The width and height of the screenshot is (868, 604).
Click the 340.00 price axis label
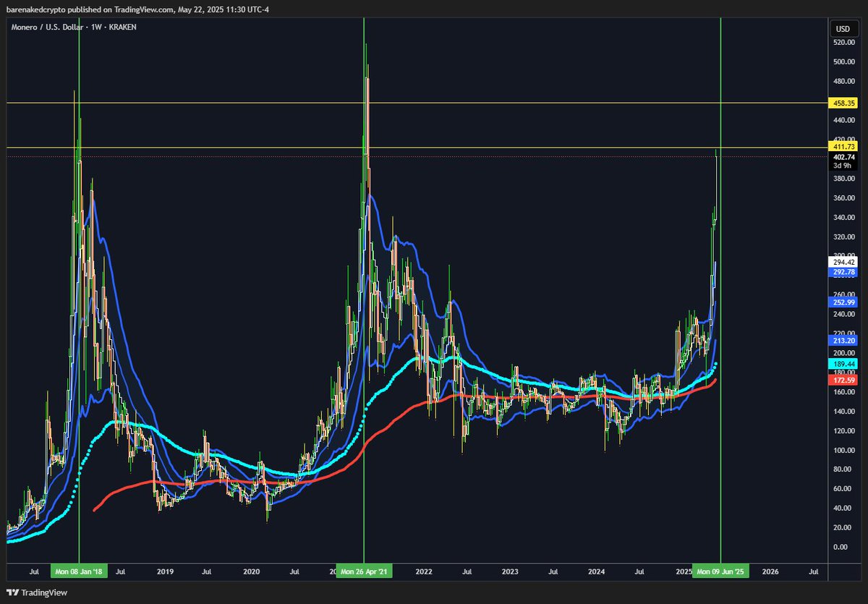coord(844,218)
